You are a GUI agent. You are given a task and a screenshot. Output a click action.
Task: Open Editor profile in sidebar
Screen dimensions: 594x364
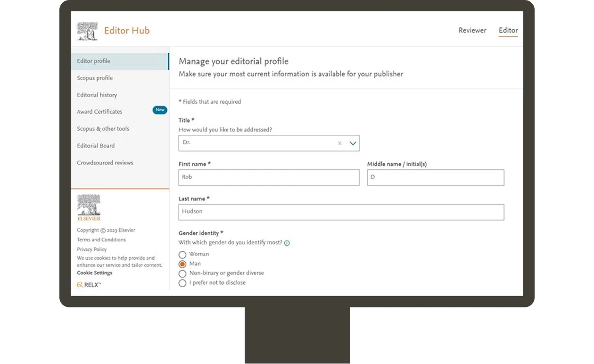[120, 61]
